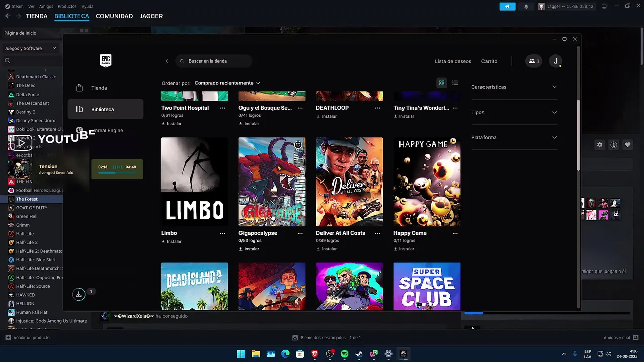Switch to Steam TIENDA tab
Viewport: 644px width, 362px height.
point(37,16)
